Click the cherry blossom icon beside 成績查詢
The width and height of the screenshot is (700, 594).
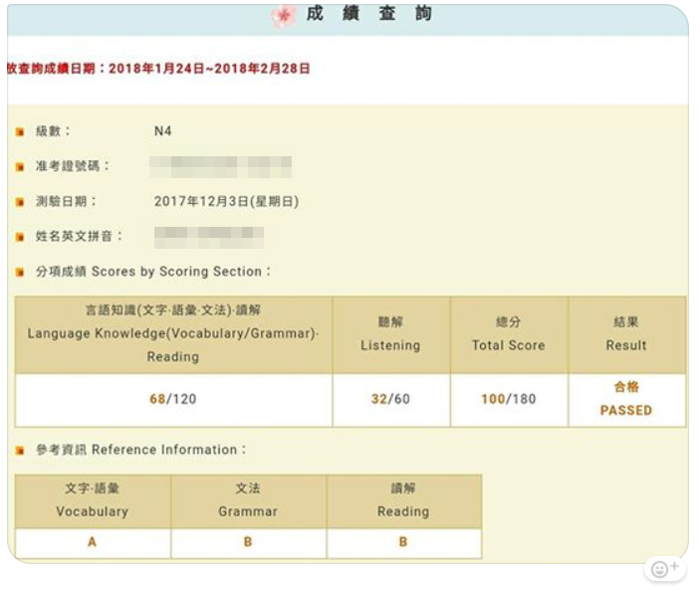point(285,16)
